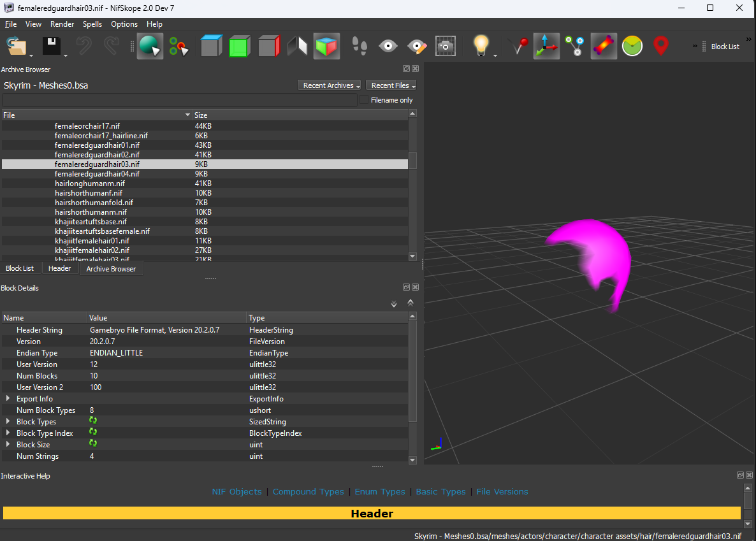Open Compound Types help link
Viewport: 756px width, 541px height.
coord(308,492)
